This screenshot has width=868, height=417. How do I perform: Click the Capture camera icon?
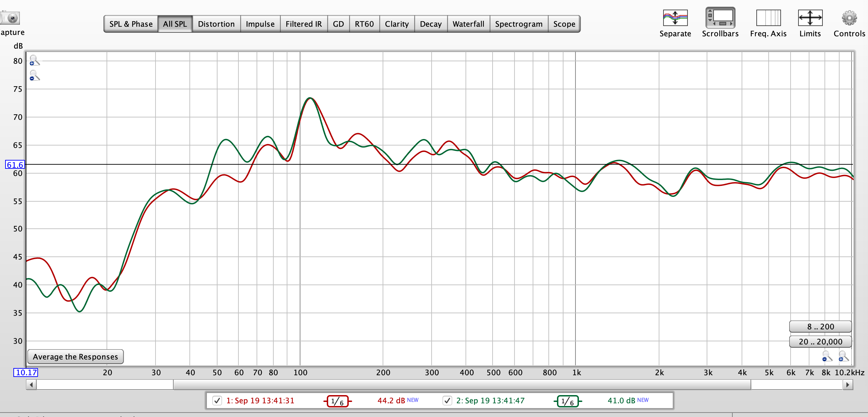[x=10, y=18]
